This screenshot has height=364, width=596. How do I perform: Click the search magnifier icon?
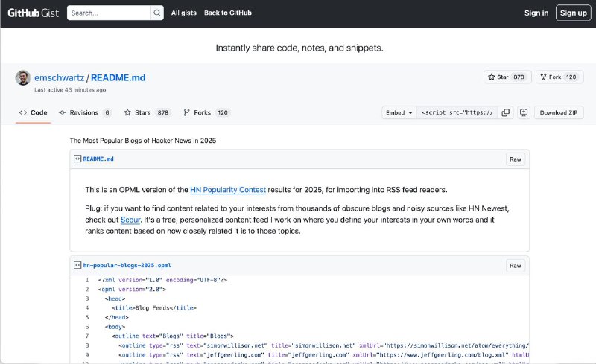(156, 13)
